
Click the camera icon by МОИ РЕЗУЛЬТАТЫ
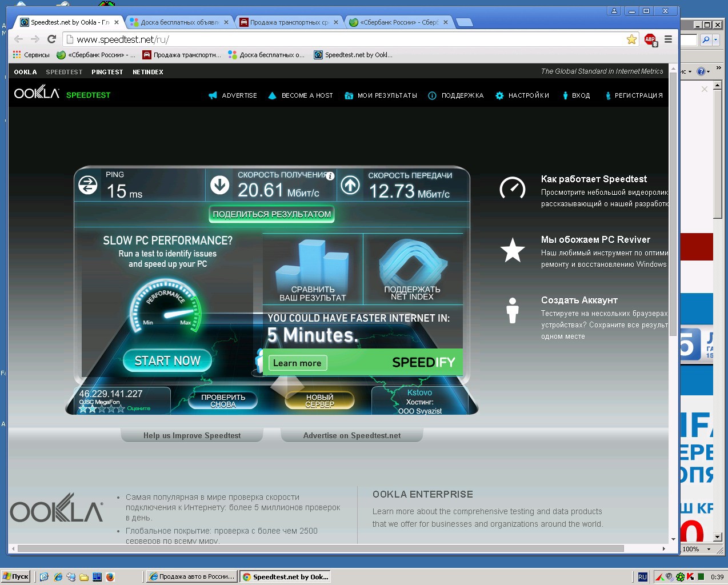pyautogui.click(x=349, y=95)
